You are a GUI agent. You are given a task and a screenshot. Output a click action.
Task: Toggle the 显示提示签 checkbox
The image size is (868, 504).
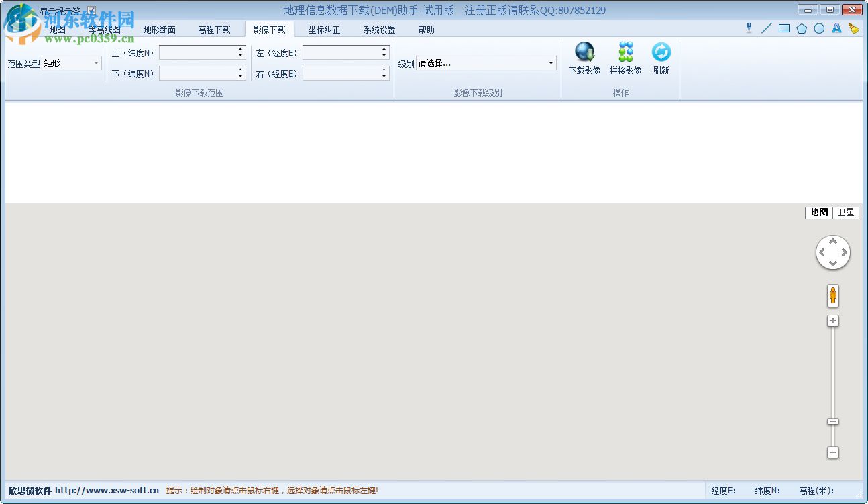coord(91,10)
